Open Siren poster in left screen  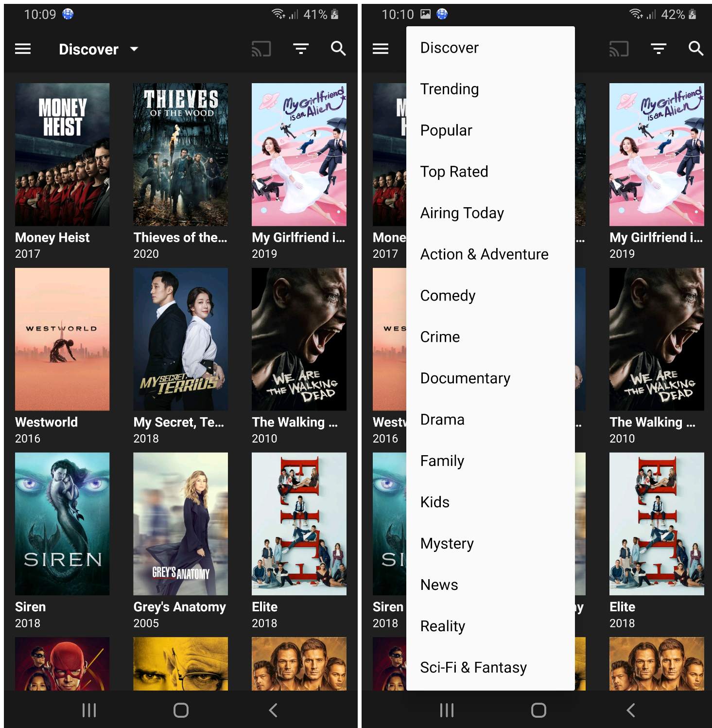coord(62,524)
